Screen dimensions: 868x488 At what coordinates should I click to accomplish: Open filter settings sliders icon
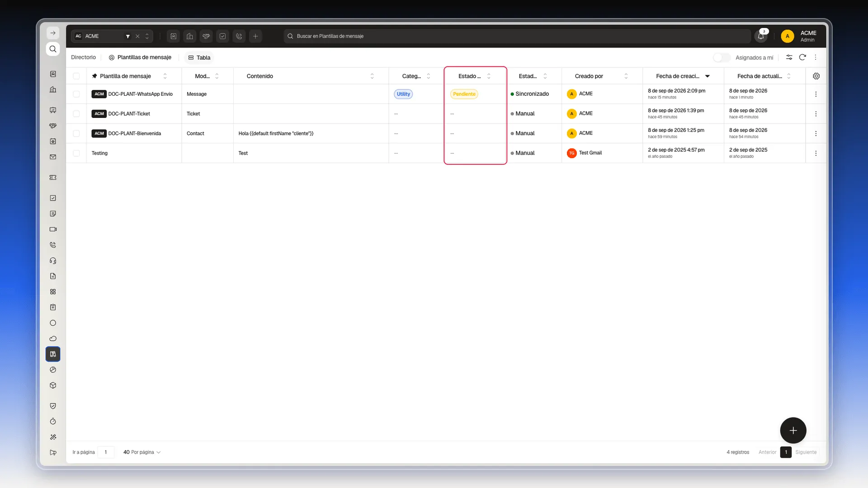(789, 57)
